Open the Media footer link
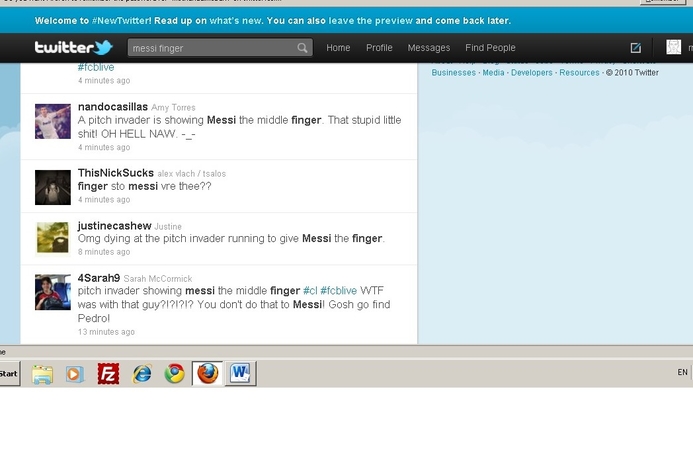 pos(493,72)
